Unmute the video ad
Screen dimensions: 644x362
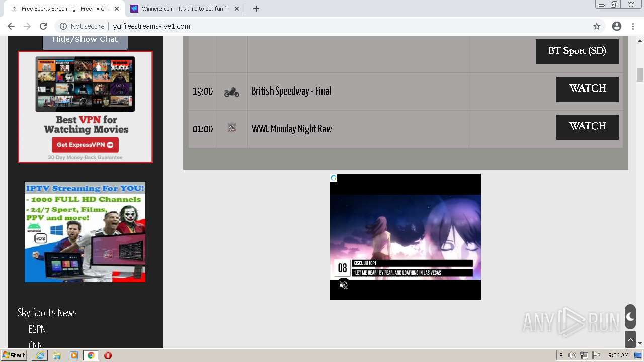pos(343,285)
